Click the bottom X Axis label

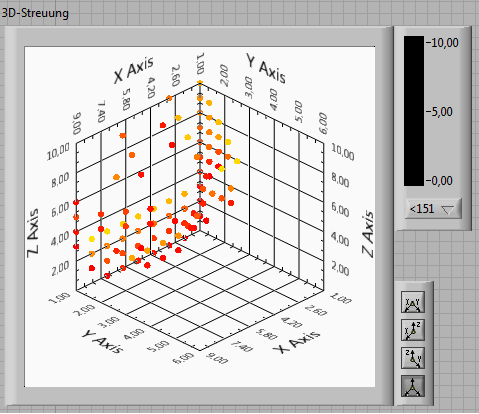coord(296,342)
